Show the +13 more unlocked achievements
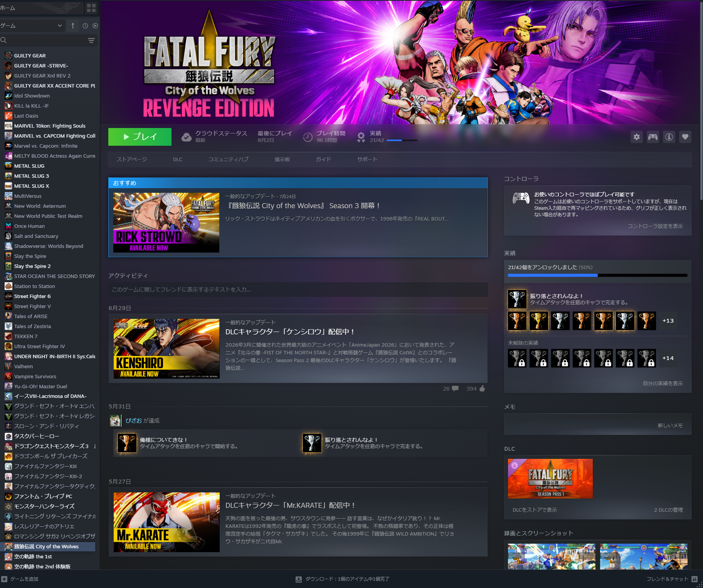Viewport: 703px width, 588px height. pos(668,321)
